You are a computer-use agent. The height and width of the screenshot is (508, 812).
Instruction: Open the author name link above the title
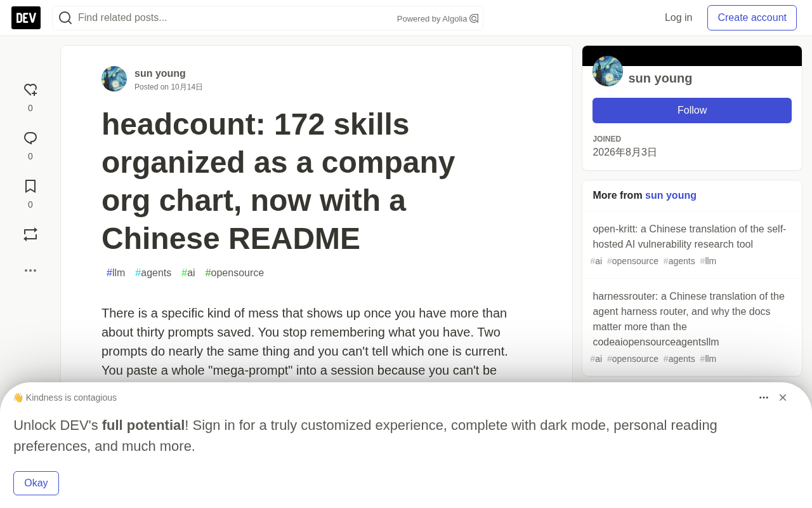(x=160, y=74)
